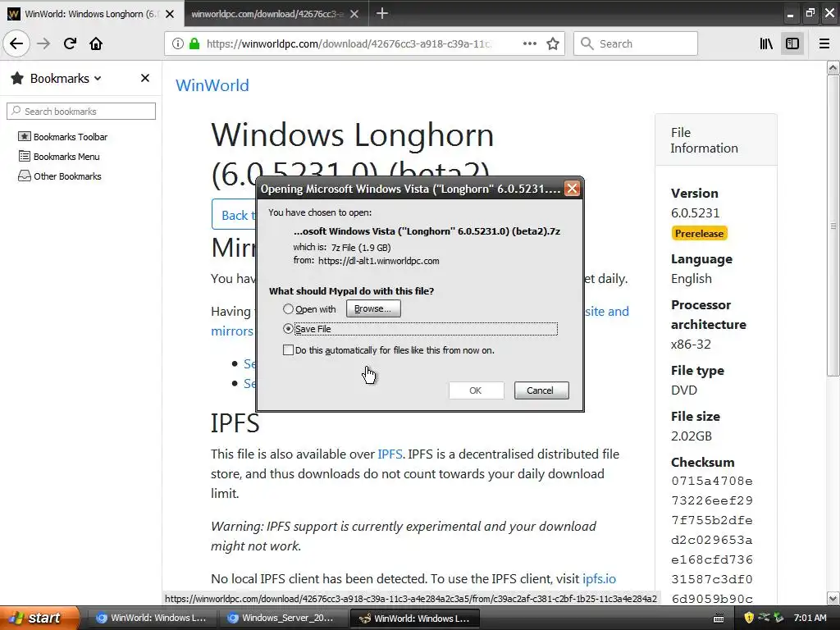Select Bookmarks Toolbar folder

coord(62,137)
